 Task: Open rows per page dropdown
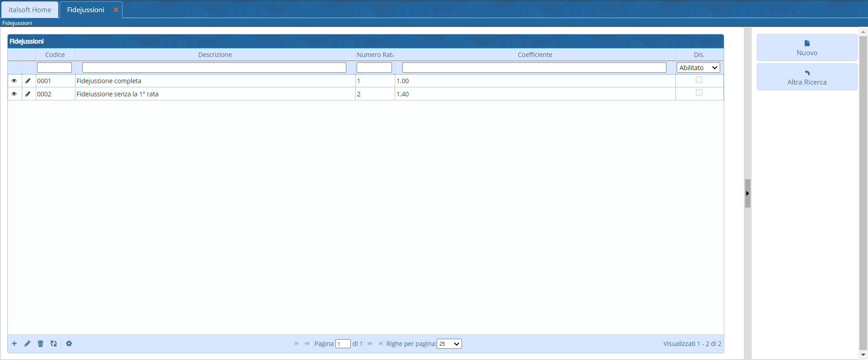pyautogui.click(x=449, y=344)
